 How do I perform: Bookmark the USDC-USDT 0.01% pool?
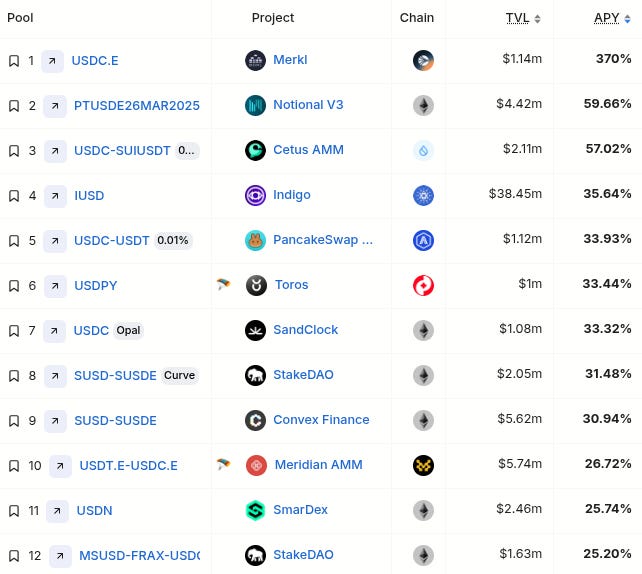click(14, 241)
